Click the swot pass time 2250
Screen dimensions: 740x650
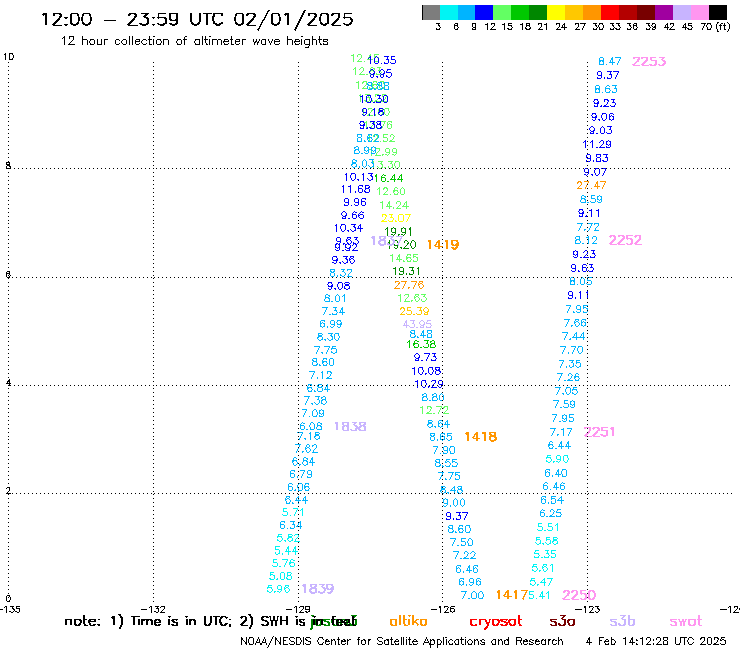tap(579, 595)
